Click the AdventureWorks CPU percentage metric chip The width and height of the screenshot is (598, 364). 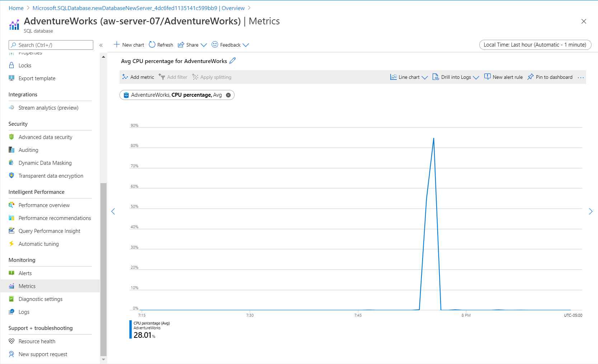click(x=177, y=95)
